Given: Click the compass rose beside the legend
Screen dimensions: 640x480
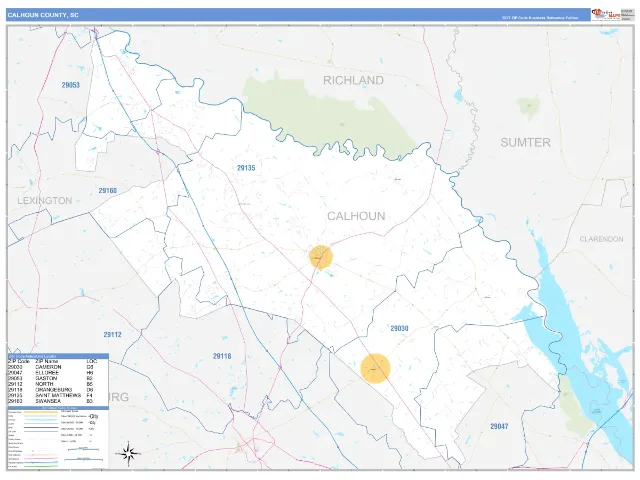Looking at the screenshot, I should (x=129, y=453).
